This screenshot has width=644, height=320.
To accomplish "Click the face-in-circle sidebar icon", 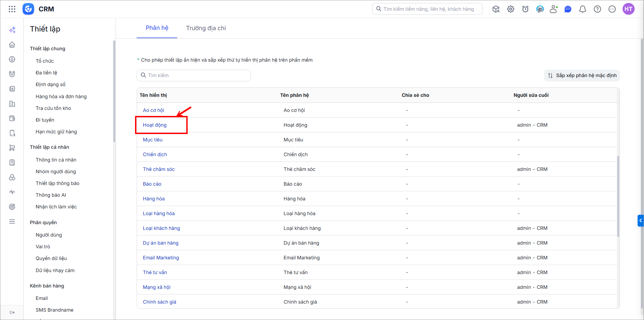I will click(12, 59).
